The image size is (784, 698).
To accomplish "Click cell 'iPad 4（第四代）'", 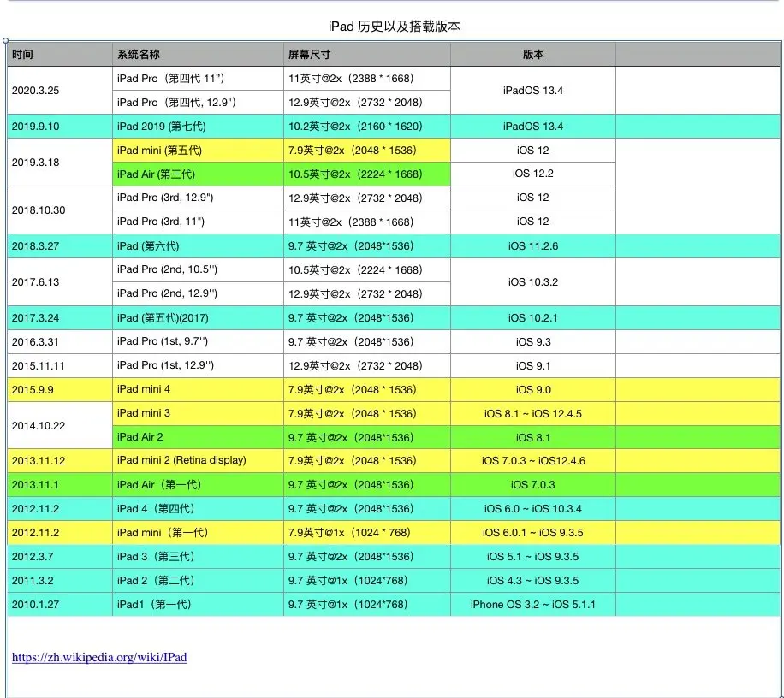I will [198, 509].
